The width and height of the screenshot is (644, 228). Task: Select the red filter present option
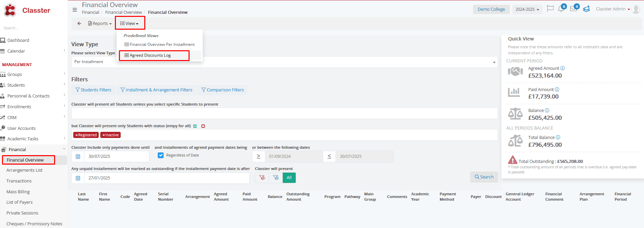(x=262, y=178)
